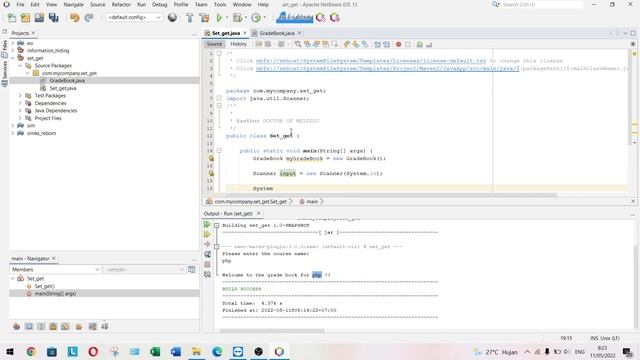Click the Build Project hammer icon
The height and width of the screenshot is (360, 640).
pyautogui.click(x=189, y=18)
